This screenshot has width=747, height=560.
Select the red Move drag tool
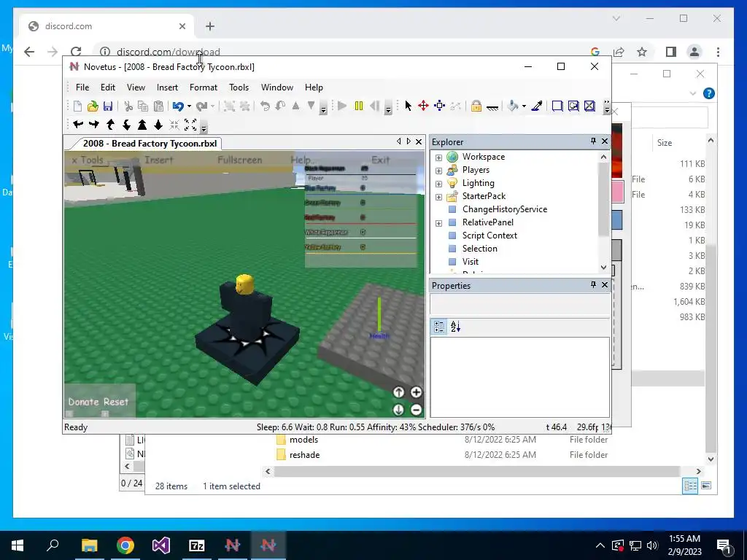tap(424, 106)
